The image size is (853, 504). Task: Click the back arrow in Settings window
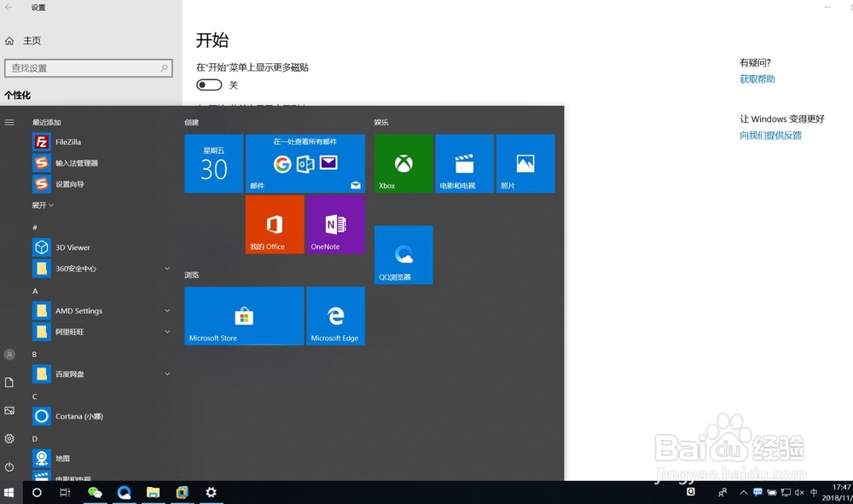[x=9, y=8]
